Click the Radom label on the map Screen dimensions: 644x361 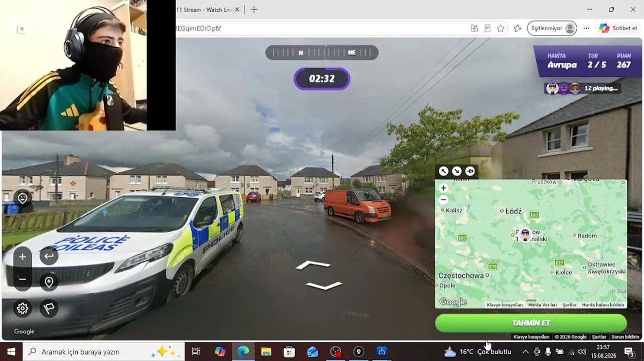click(x=587, y=235)
